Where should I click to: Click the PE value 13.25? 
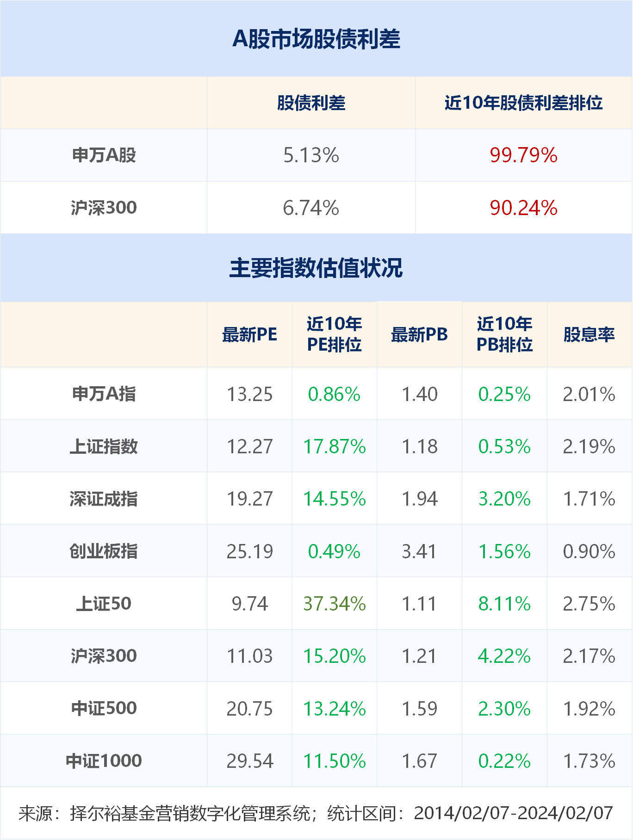coord(250,394)
